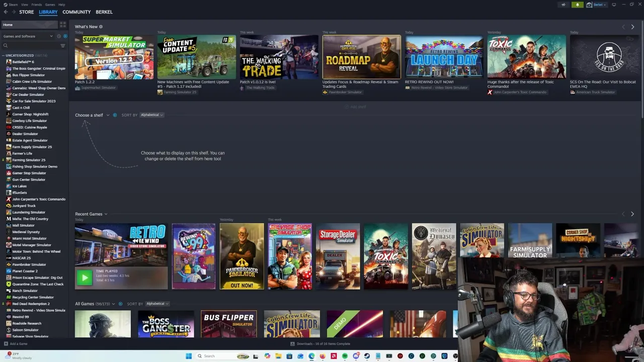
Task: Open the Steam menu
Action: tap(13, 5)
